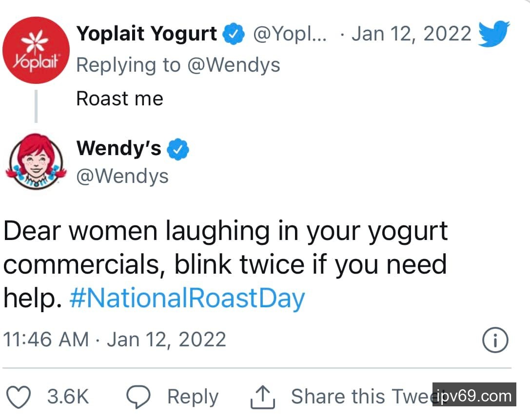Click the 3.6K likes count

click(x=68, y=397)
